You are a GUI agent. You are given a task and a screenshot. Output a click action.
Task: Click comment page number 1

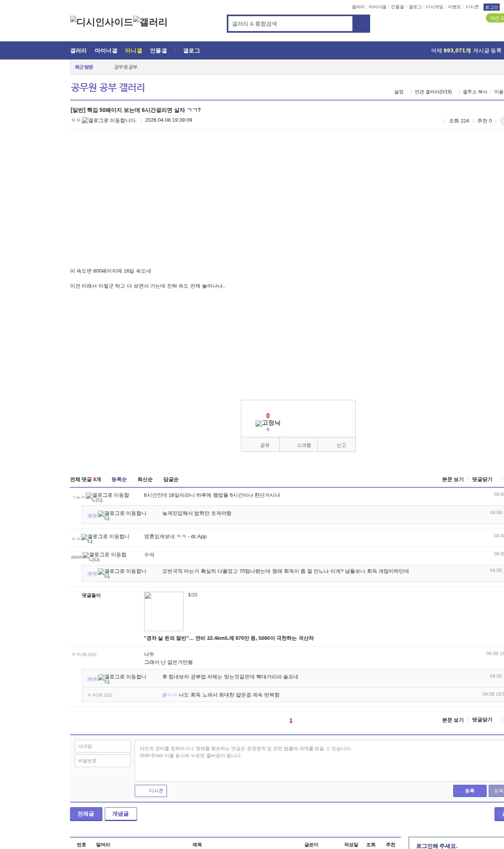point(291,720)
